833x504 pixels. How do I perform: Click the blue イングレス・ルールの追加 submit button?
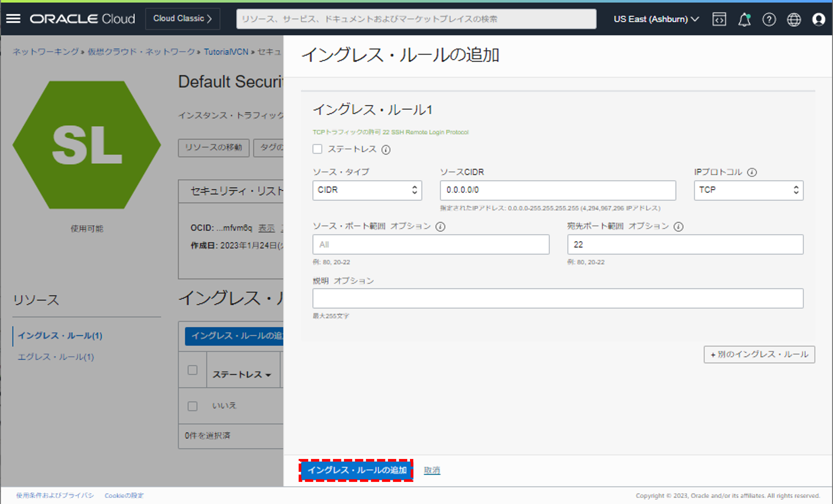tap(356, 470)
